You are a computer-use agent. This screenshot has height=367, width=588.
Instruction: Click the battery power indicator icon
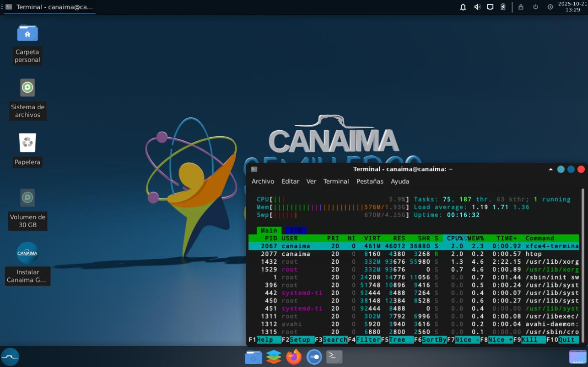[503, 7]
